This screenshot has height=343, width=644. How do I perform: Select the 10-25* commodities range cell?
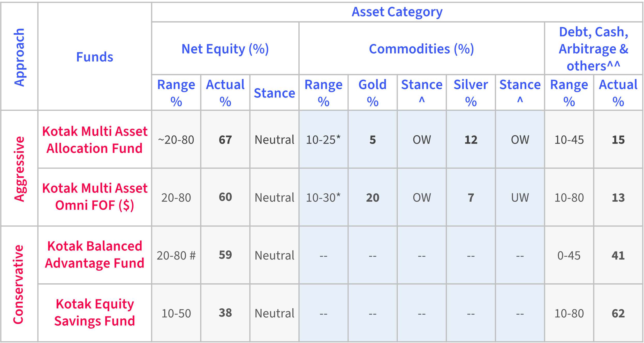[323, 140]
